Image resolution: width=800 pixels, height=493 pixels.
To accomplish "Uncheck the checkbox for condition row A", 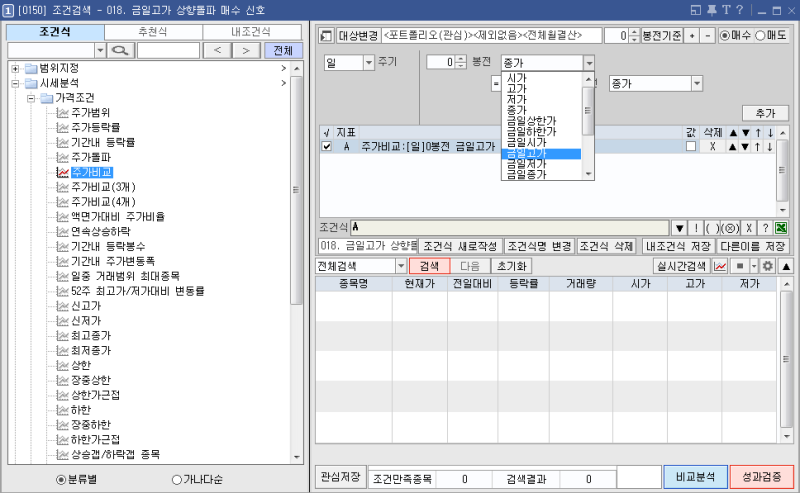I will (327, 146).
